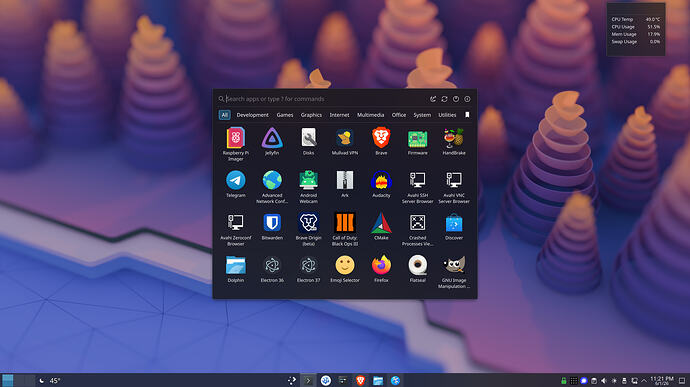Click the first virtual desktop in pager
690x387 pixels.
click(7, 380)
